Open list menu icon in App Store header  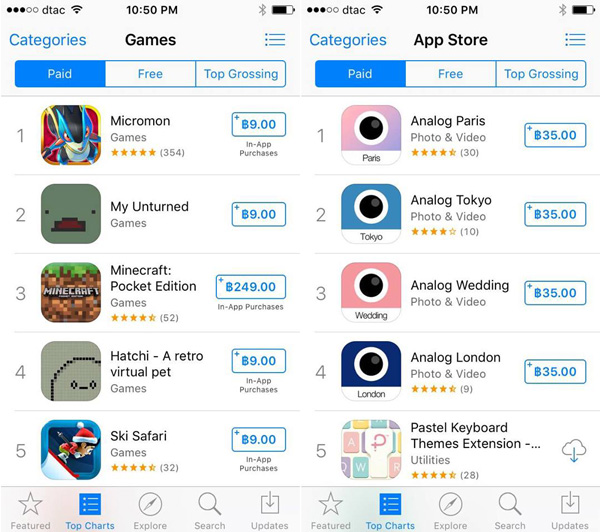576,40
